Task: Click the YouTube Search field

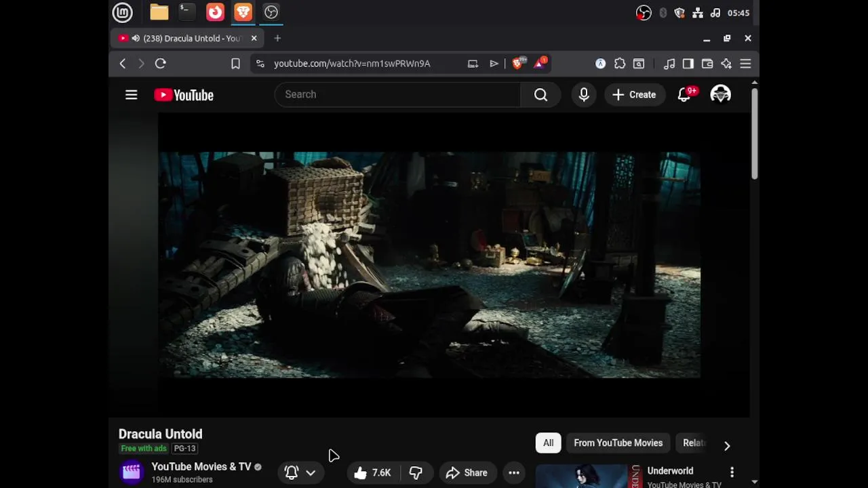Action: point(397,94)
